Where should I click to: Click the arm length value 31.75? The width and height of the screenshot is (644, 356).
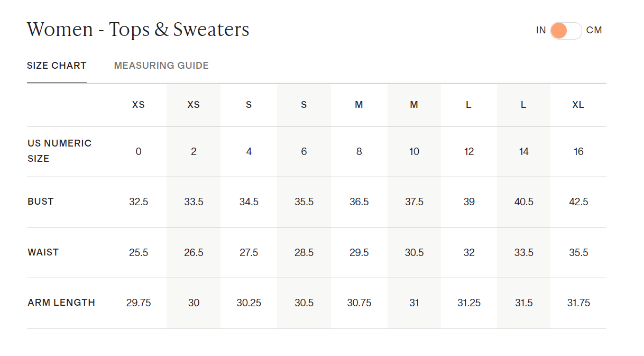pyautogui.click(x=578, y=303)
